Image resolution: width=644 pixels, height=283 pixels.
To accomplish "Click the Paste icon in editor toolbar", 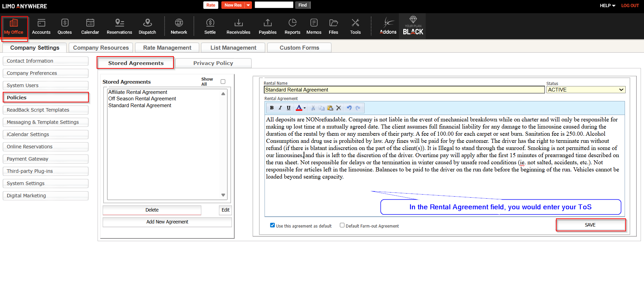I will [330, 108].
